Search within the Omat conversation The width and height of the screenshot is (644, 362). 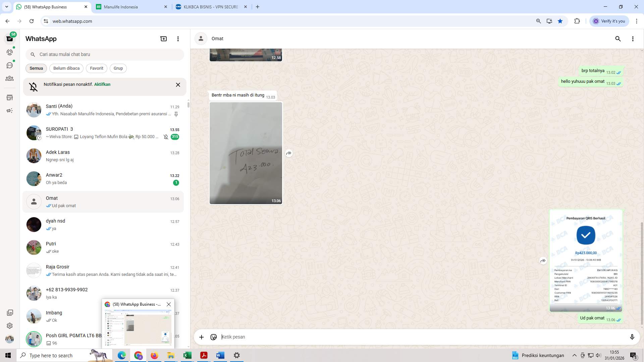(x=618, y=39)
